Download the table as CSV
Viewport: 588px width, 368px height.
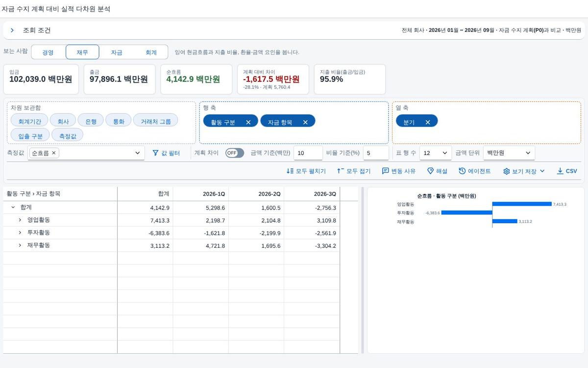pos(567,171)
